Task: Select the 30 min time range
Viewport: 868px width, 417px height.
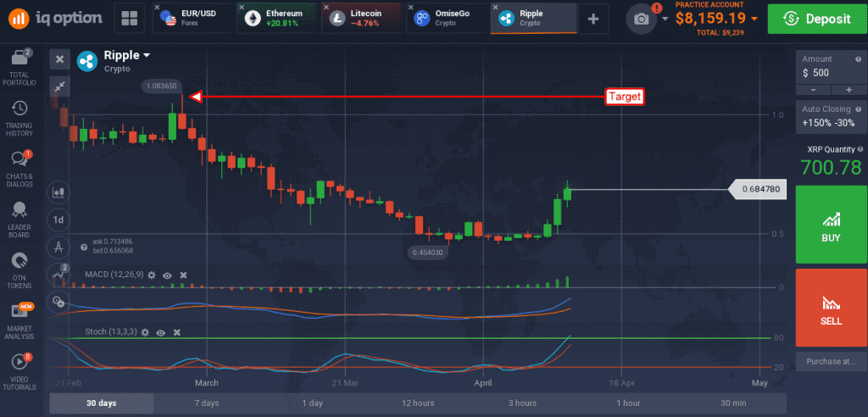Action: click(733, 403)
